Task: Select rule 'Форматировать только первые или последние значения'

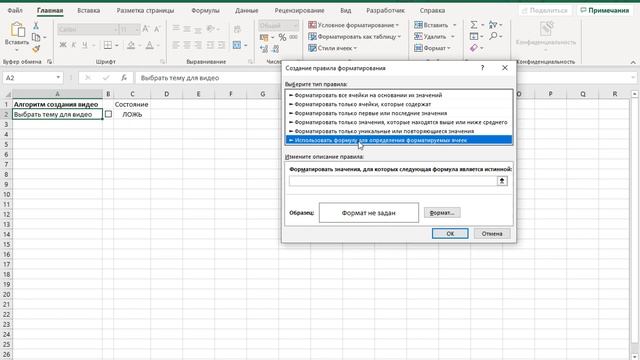Action: pos(399,113)
